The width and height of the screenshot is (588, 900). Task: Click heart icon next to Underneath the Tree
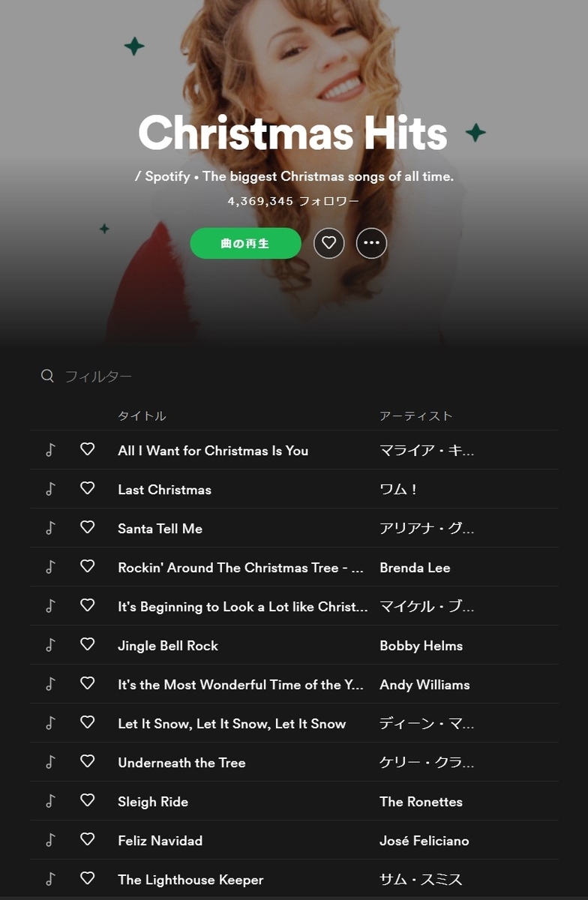click(x=88, y=761)
